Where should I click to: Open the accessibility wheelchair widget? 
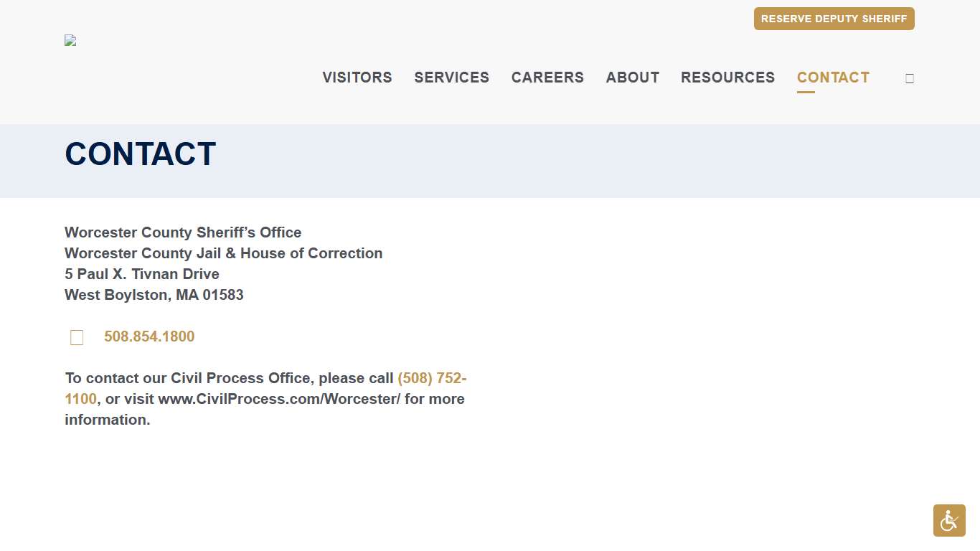pos(948,520)
